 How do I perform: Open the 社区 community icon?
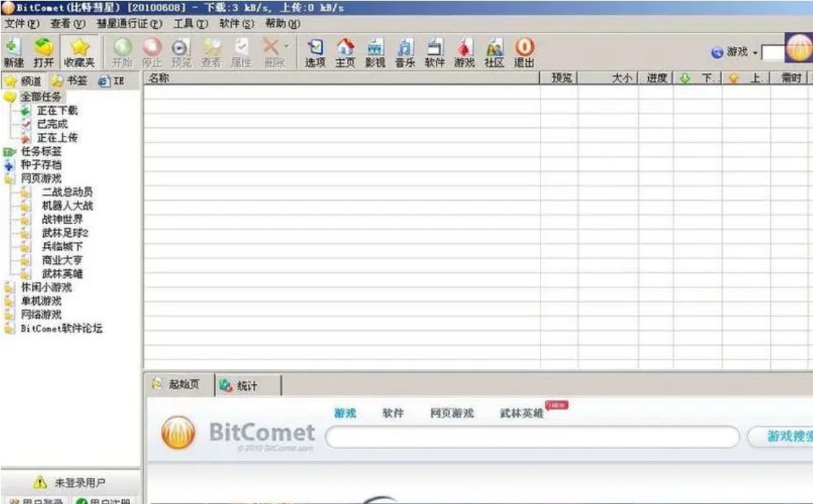coord(494,52)
